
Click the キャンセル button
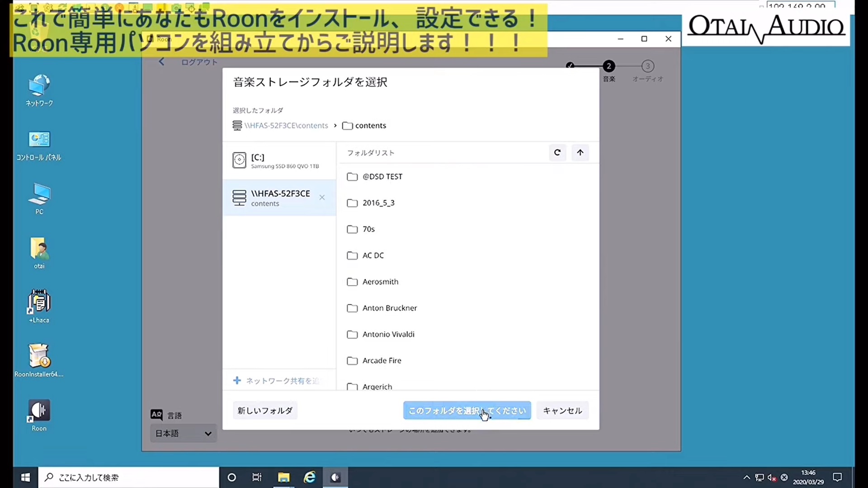click(562, 411)
